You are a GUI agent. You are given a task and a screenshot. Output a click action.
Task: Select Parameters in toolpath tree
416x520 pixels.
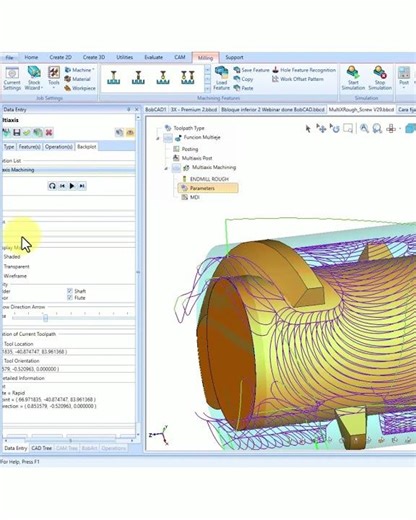pos(208,188)
